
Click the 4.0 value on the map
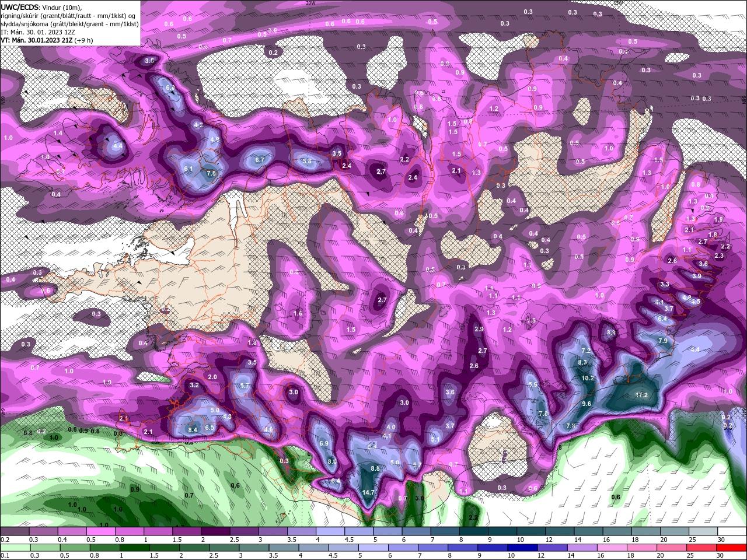coord(391,427)
